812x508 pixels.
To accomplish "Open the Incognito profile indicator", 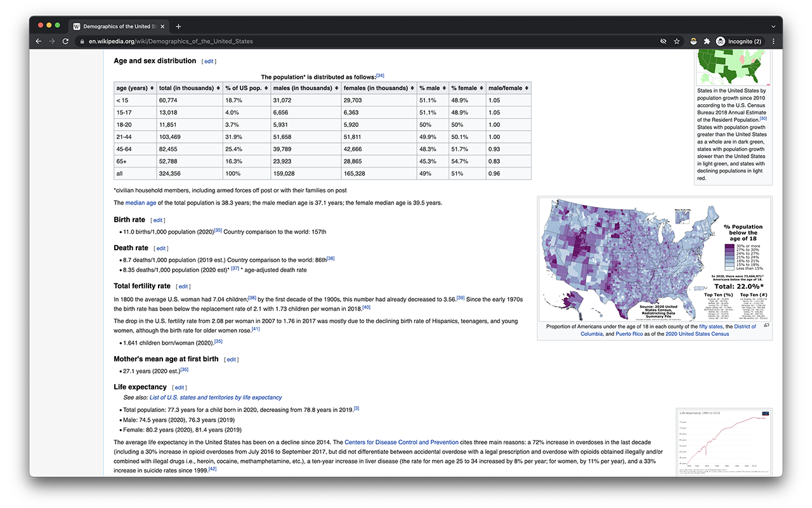I will point(740,41).
